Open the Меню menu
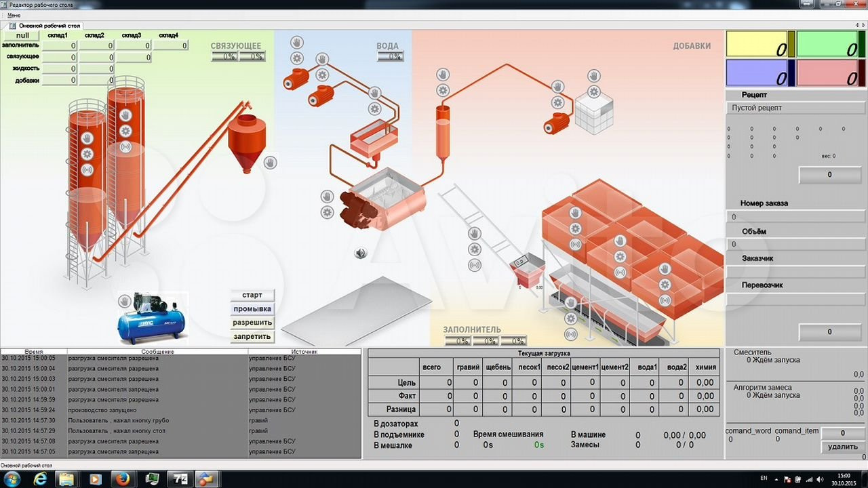 (14, 15)
